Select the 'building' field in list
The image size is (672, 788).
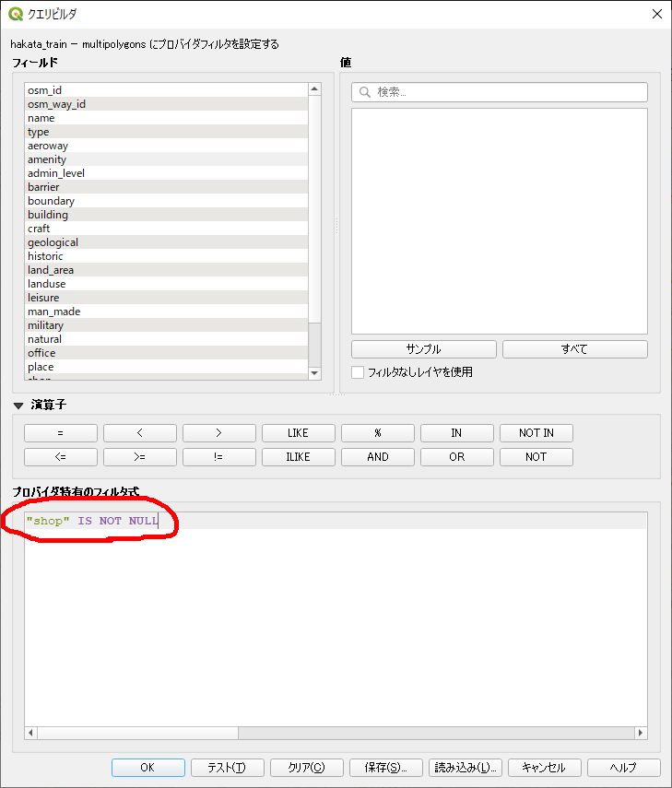[48, 215]
